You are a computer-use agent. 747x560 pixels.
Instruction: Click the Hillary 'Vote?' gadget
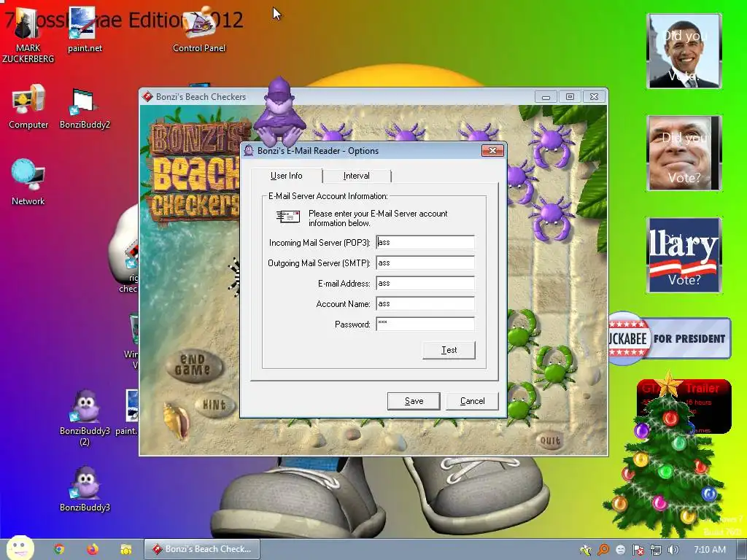click(684, 254)
